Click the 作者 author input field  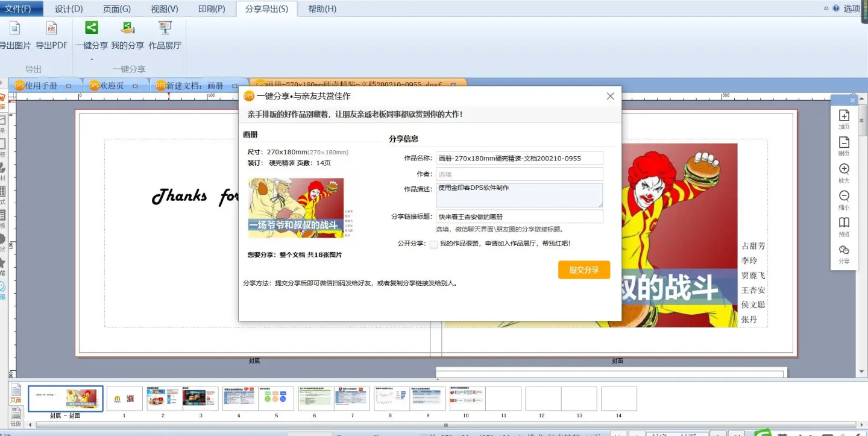(519, 174)
